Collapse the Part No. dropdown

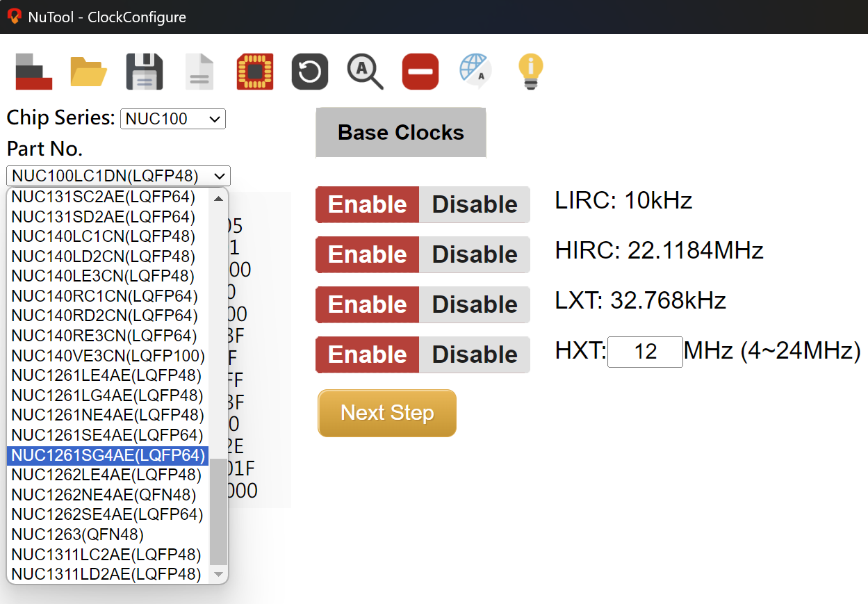click(118, 175)
